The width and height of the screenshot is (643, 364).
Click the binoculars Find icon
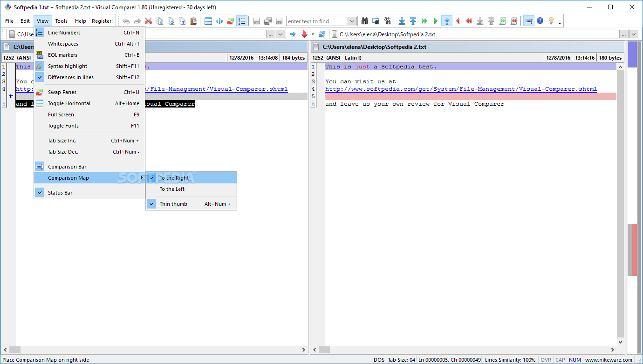click(365, 21)
